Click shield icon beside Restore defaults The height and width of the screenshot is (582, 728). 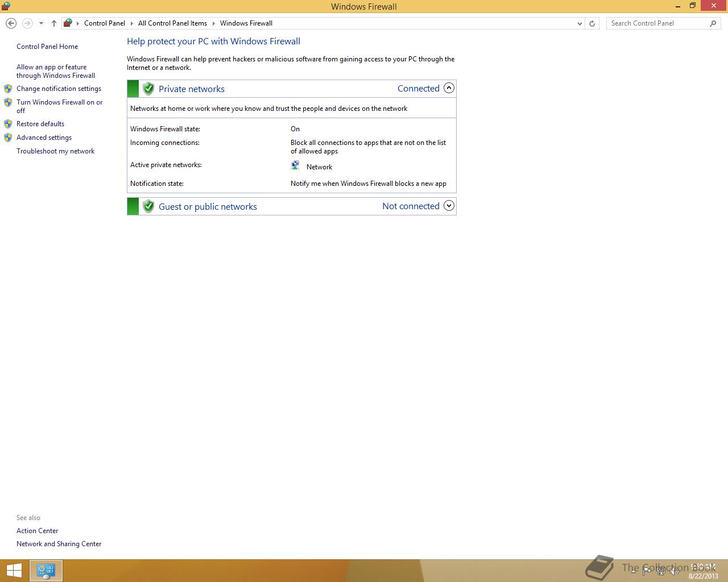(x=8, y=124)
